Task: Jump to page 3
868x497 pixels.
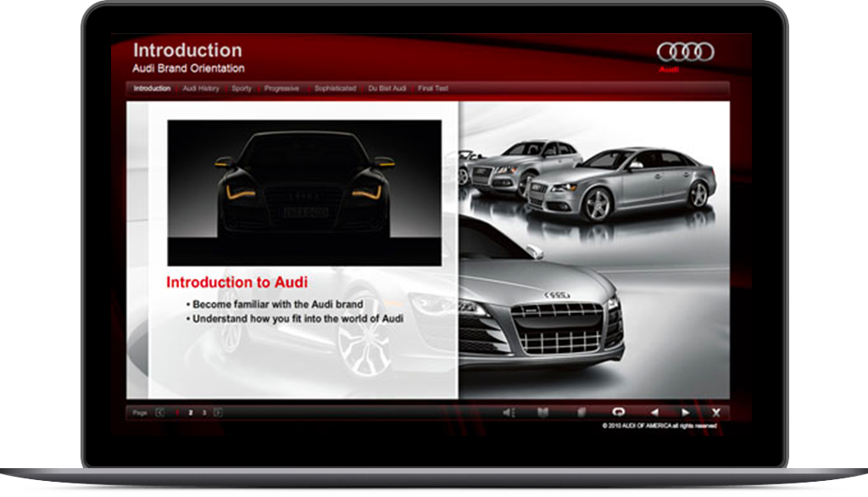Action: click(x=204, y=413)
